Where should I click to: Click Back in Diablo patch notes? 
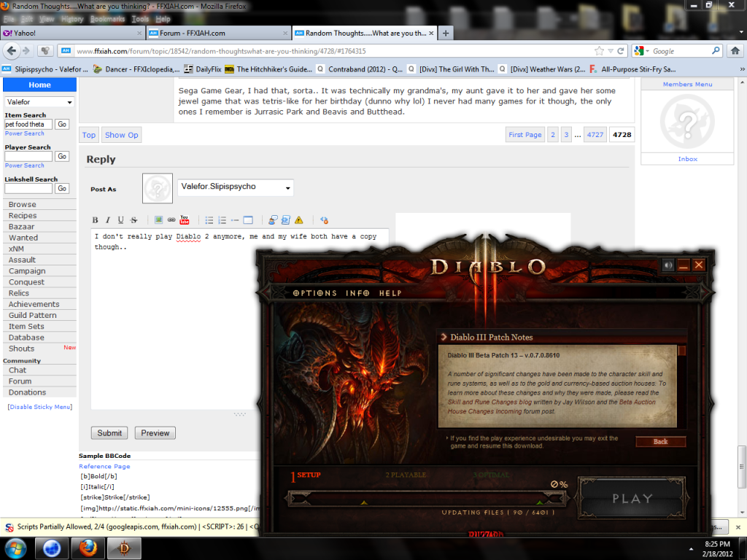coord(661,441)
